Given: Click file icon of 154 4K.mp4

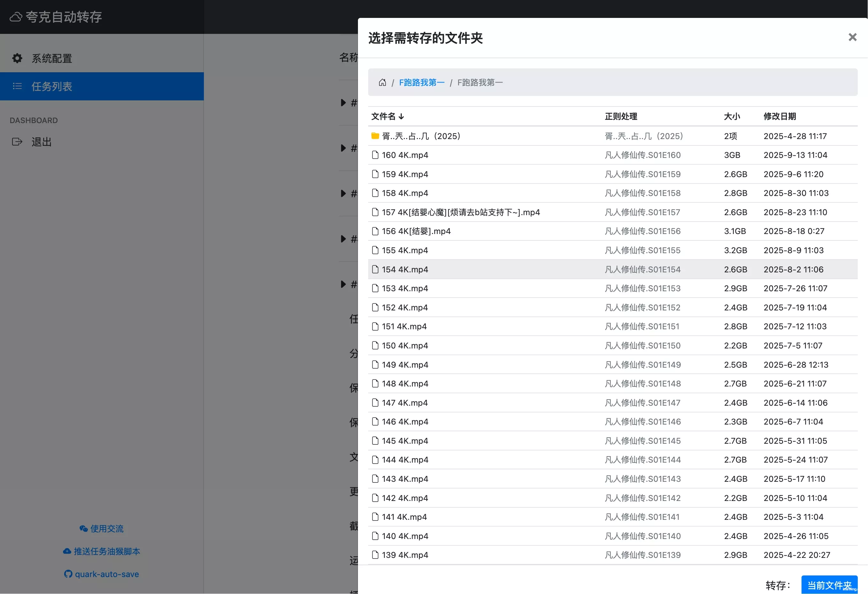Looking at the screenshot, I should 375,269.
